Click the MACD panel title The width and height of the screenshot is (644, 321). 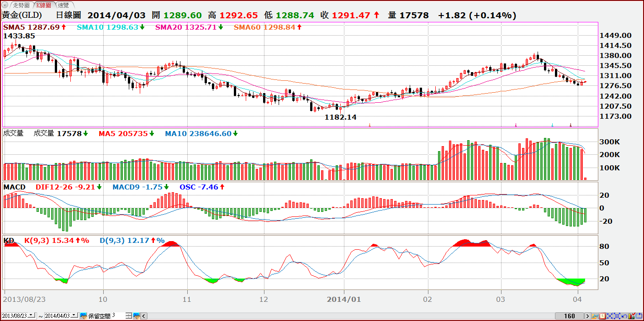click(15, 187)
